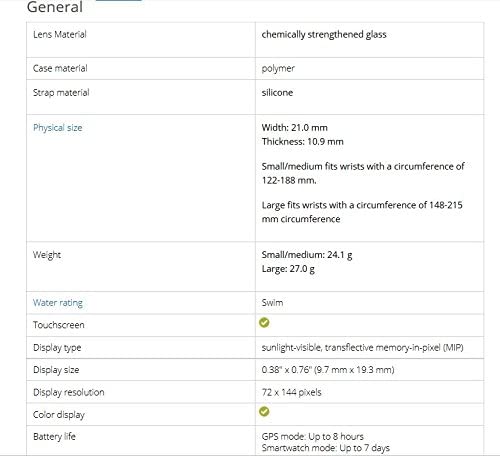Click the green checkmark beside Touchscreen

(264, 323)
